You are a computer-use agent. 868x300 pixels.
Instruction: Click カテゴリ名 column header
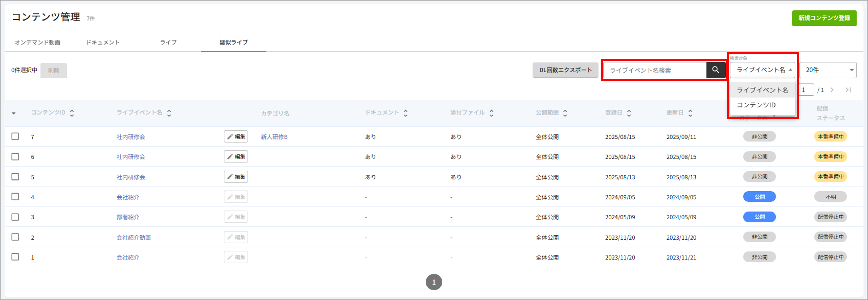coord(275,114)
